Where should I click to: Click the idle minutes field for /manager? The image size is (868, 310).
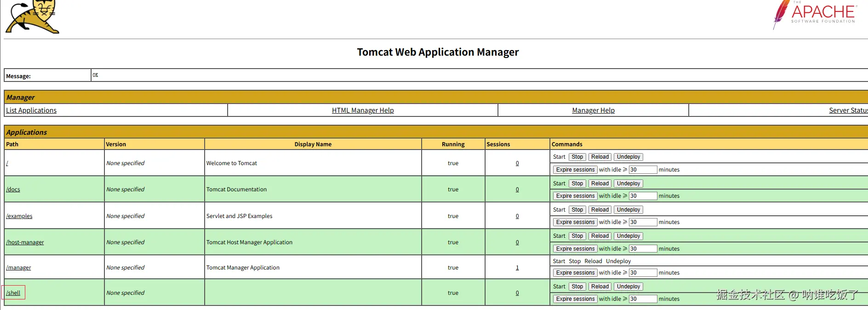tap(643, 273)
